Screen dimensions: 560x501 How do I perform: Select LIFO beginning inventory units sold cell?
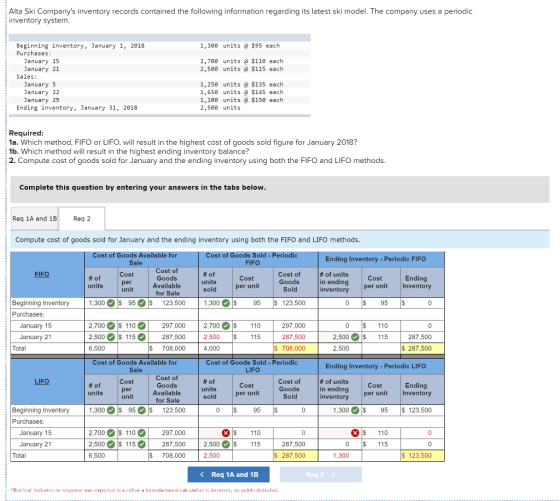pos(215,410)
